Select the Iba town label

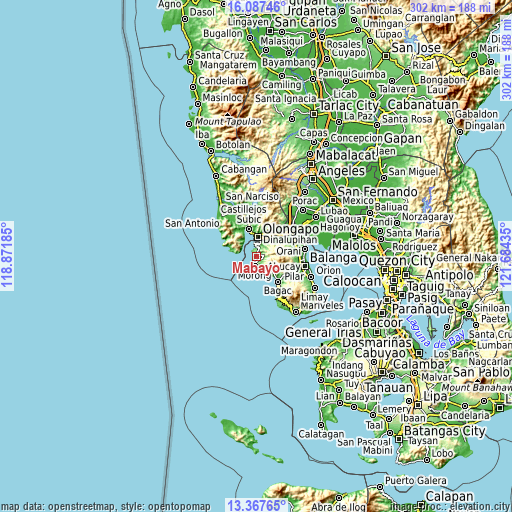(202, 135)
